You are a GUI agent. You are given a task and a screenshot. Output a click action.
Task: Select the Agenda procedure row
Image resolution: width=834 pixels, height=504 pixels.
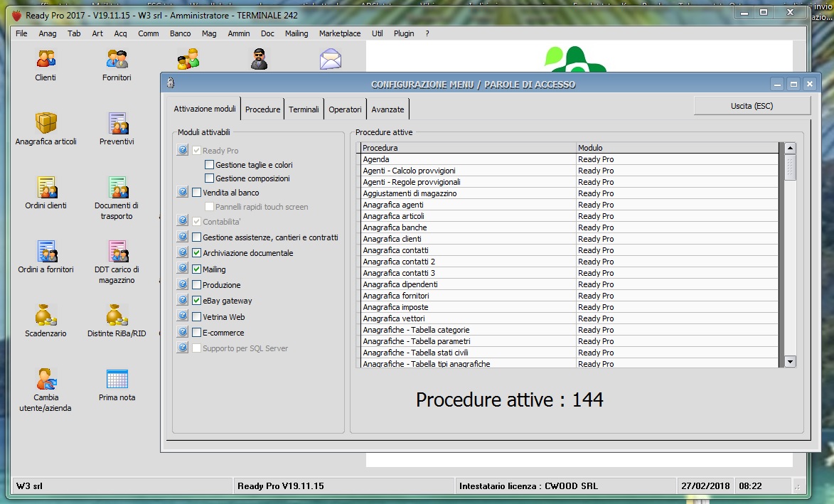(569, 159)
